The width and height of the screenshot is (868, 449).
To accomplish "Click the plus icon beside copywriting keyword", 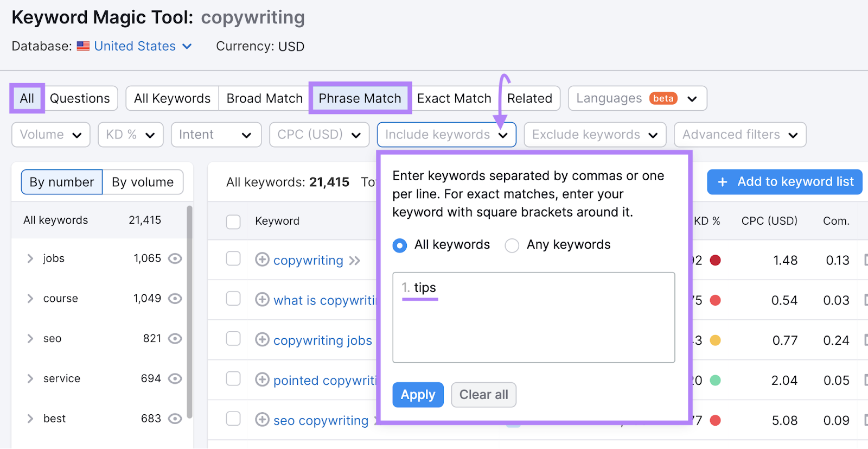I will tap(262, 260).
